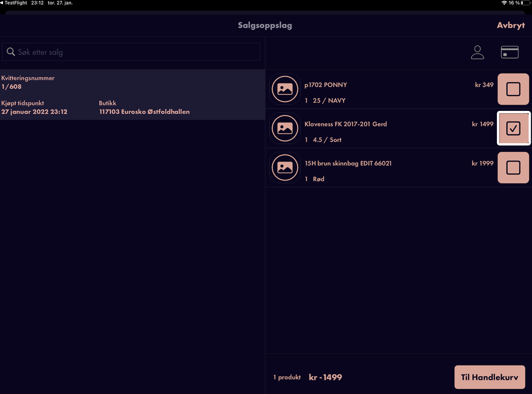The height and width of the screenshot is (394, 532).
Task: Return to TestFlight via status bar
Action: click(14, 3)
